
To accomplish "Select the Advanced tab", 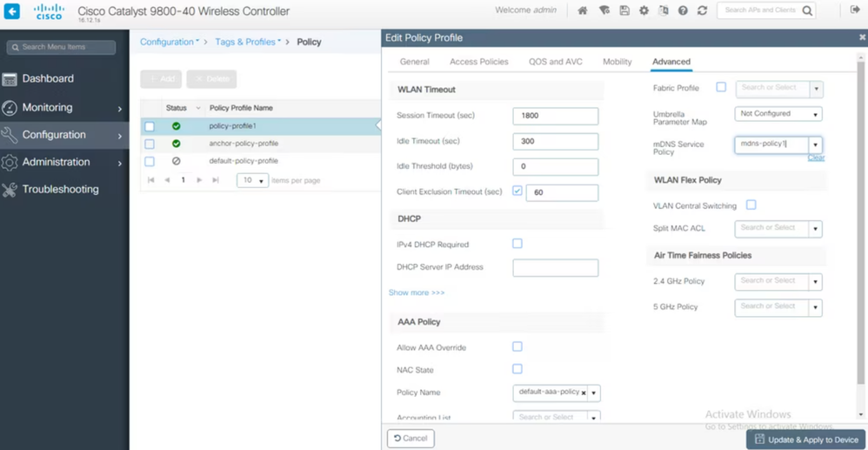I will (x=671, y=62).
